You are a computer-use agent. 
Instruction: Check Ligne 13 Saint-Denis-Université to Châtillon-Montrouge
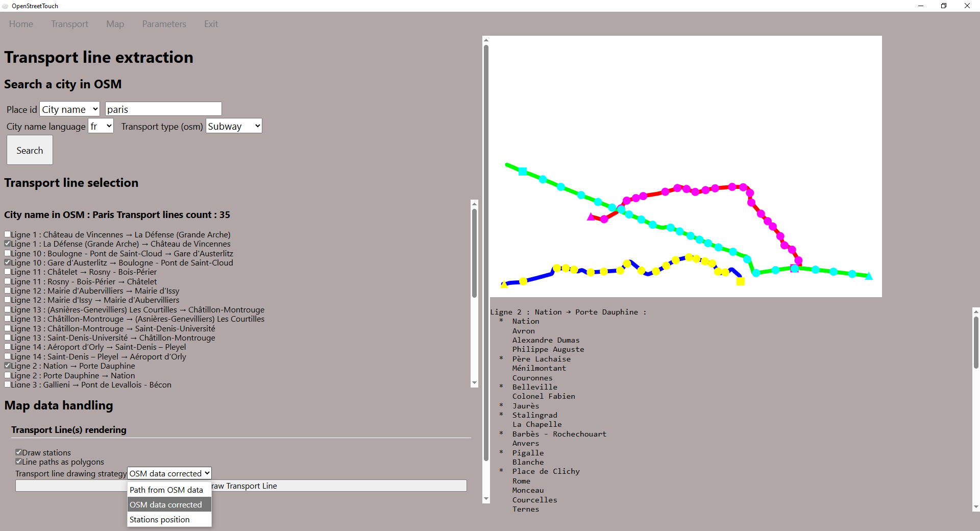[x=8, y=337]
